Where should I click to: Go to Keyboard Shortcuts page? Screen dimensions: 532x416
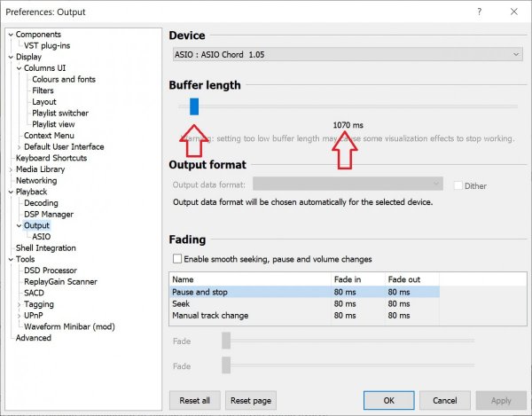click(x=51, y=158)
